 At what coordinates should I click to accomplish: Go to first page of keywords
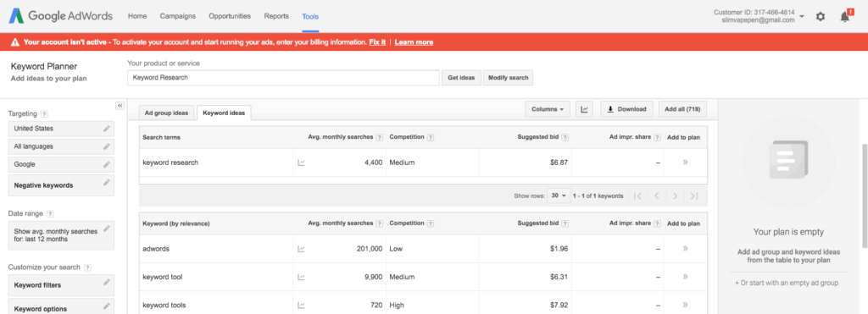point(637,196)
